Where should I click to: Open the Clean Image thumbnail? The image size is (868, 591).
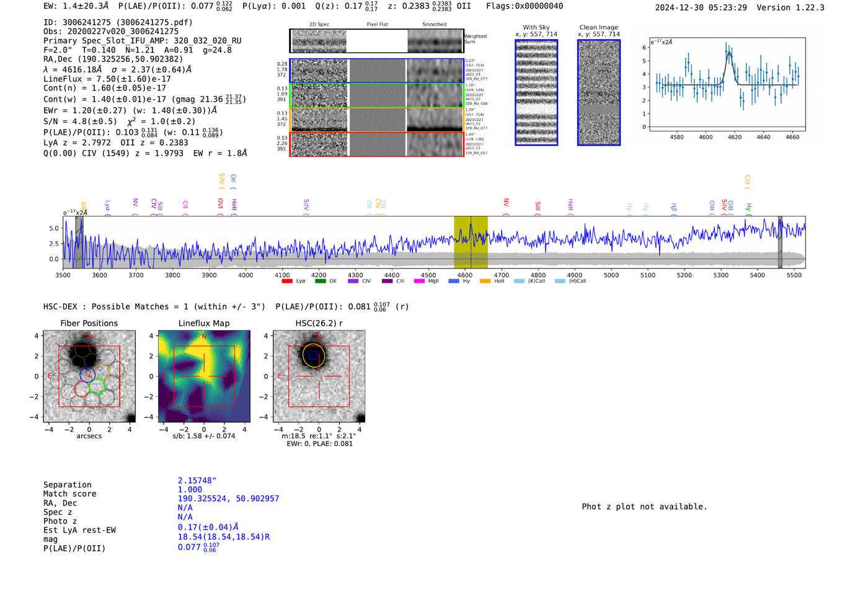598,92
